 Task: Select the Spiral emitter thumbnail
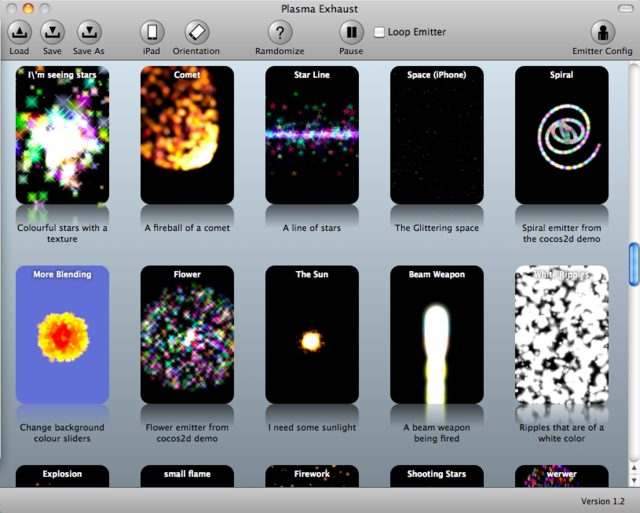coord(562,135)
